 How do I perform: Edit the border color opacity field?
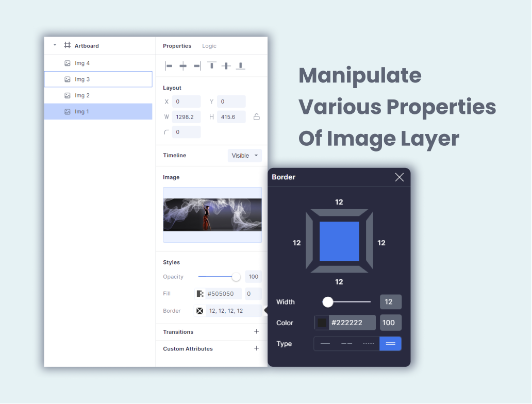(x=391, y=323)
